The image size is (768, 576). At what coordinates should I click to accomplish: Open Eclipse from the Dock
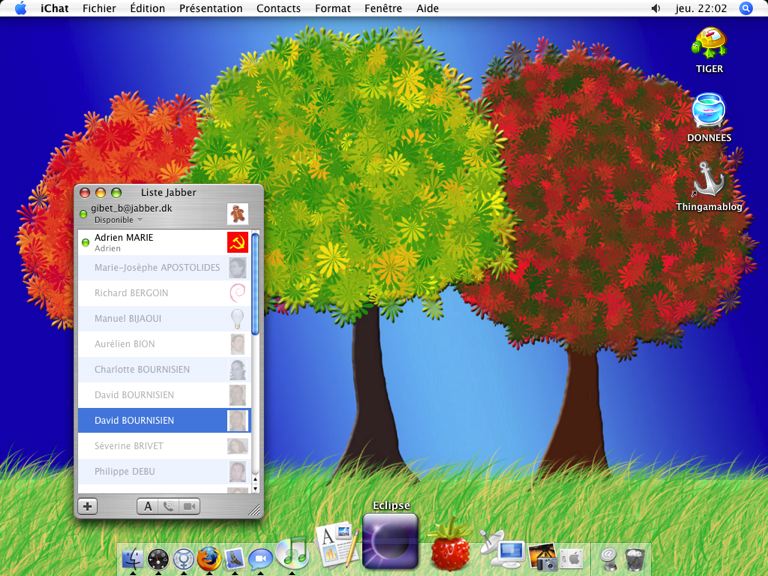click(x=389, y=541)
